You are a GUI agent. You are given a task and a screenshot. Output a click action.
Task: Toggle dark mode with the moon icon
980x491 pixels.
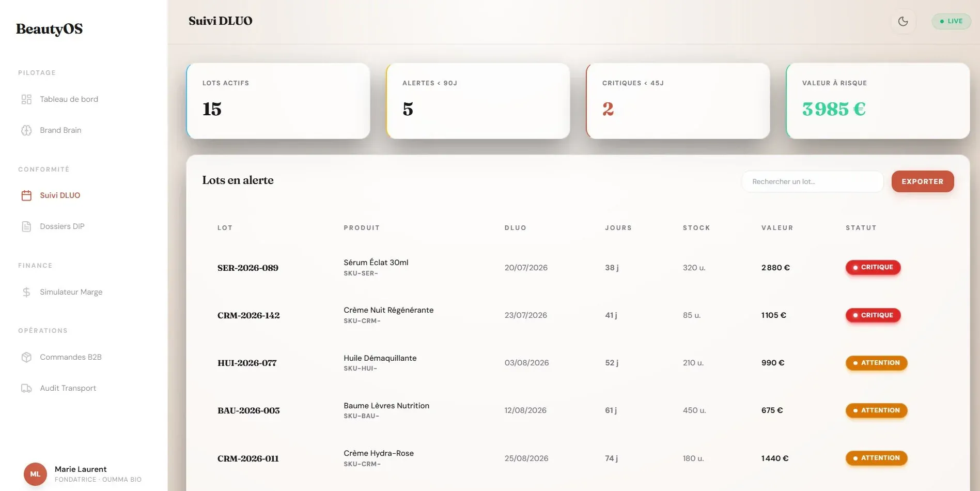coord(903,21)
